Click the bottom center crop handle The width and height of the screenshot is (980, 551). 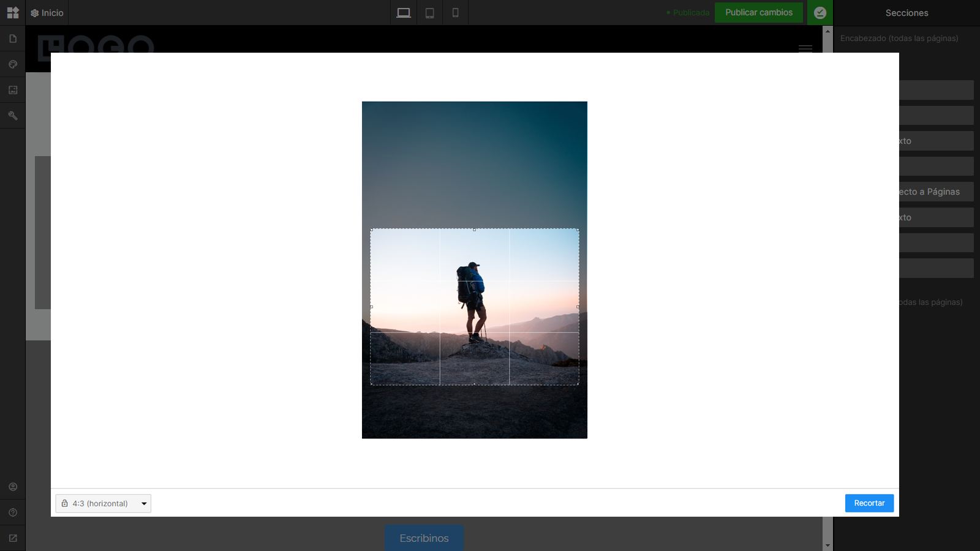[474, 384]
